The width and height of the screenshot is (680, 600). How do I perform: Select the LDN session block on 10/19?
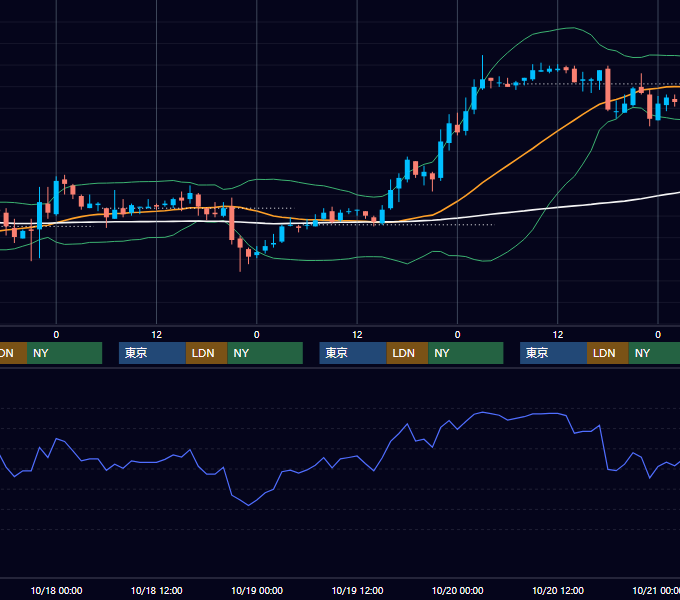pyautogui.click(x=407, y=353)
